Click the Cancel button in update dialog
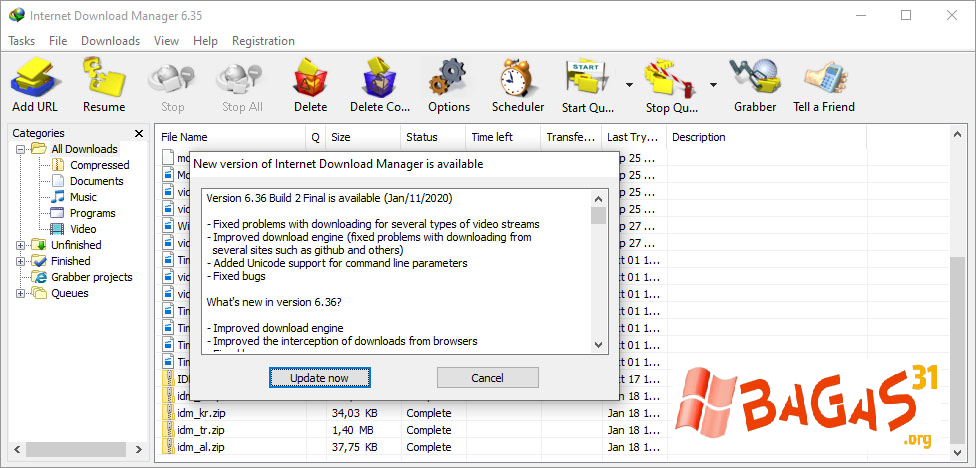Screen dimensions: 976x468 (487, 378)
